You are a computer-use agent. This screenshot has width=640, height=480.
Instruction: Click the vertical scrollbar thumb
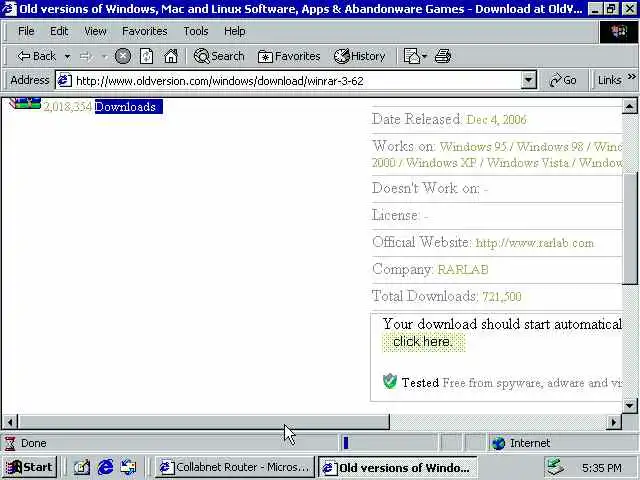click(x=631, y=229)
